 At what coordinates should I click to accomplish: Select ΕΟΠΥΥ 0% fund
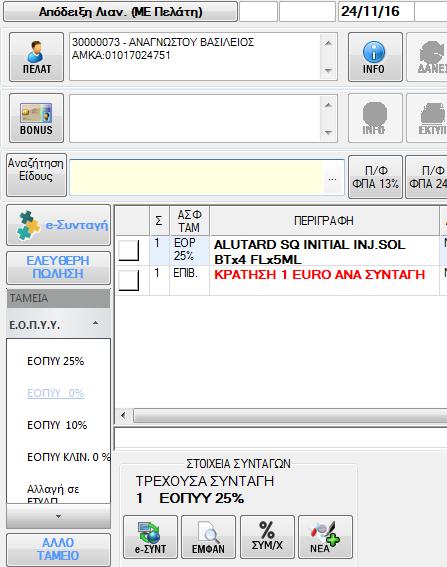pos(55,393)
